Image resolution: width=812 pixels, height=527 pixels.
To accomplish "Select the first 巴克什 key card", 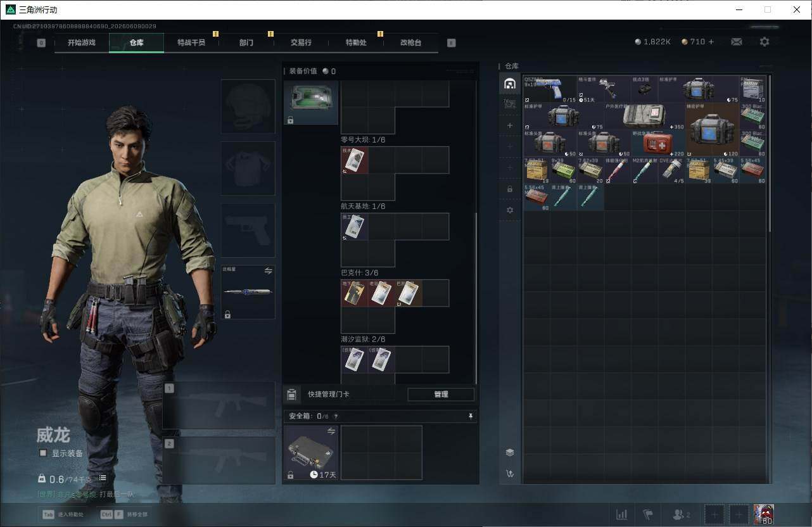I will (355, 293).
